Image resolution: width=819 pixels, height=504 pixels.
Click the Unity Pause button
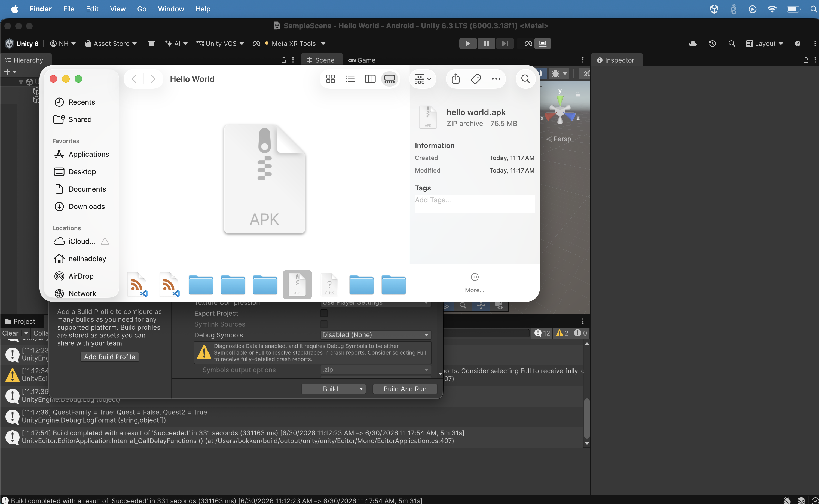click(x=486, y=44)
